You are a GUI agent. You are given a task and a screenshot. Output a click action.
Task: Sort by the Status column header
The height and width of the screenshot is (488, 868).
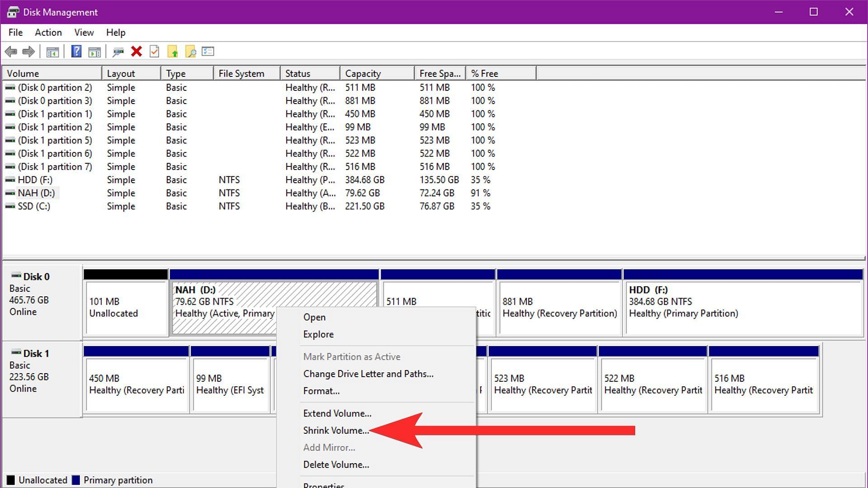coord(310,73)
